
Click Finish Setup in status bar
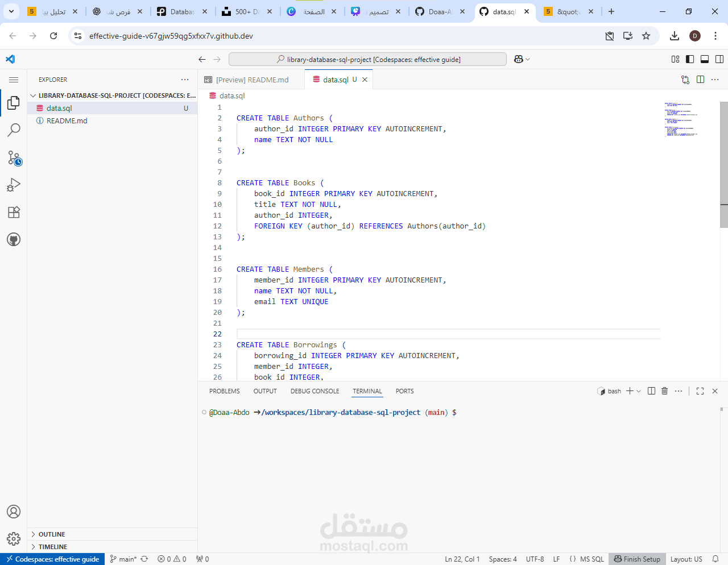point(637,559)
